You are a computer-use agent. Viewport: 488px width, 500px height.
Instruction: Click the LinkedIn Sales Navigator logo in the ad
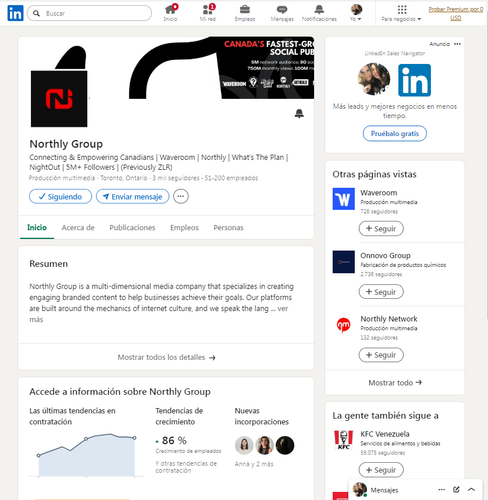tap(414, 80)
